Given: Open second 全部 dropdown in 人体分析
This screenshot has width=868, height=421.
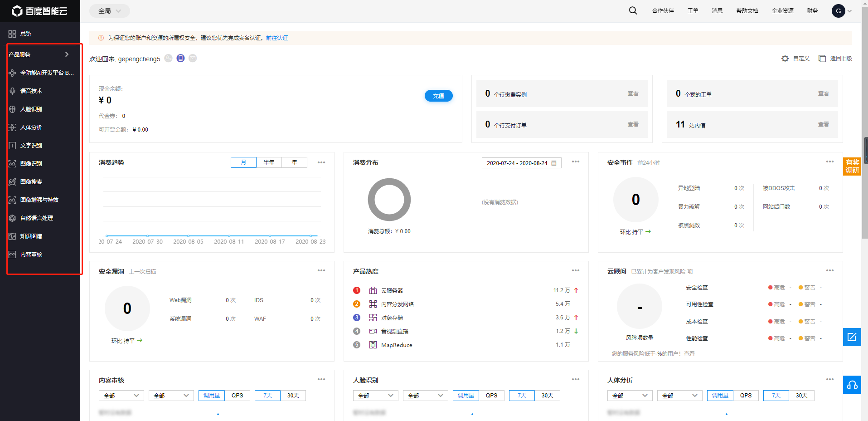Looking at the screenshot, I should pos(680,396).
